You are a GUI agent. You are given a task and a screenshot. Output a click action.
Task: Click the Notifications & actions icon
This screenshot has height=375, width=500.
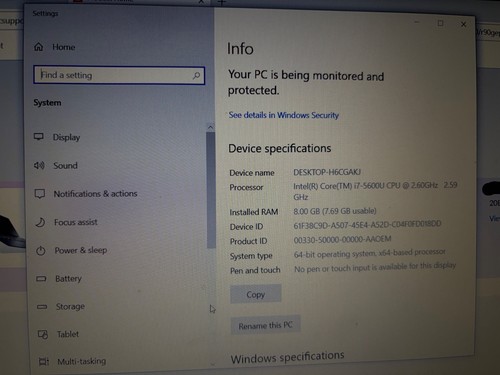(40, 193)
